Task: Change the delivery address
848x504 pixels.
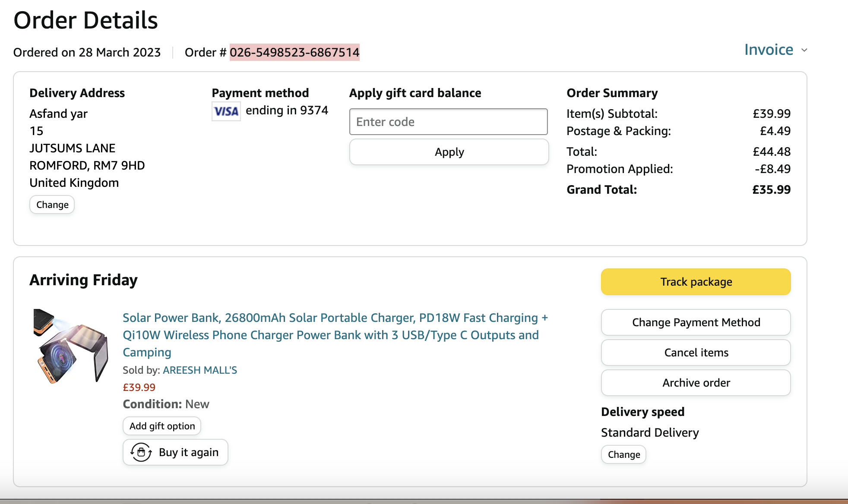Action: (x=52, y=205)
